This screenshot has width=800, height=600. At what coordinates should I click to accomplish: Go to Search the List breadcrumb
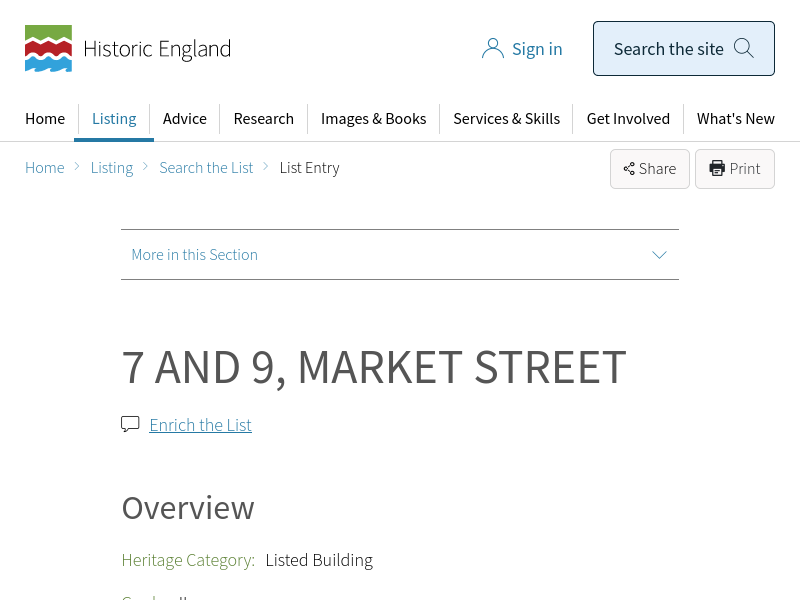[206, 168]
